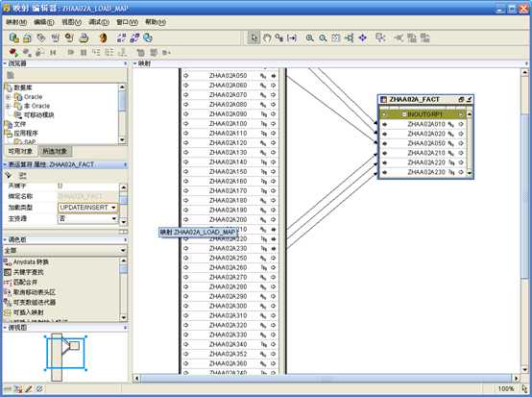Click the interactive zoom icon beside the hand
532x397 pixels.
pyautogui.click(x=279, y=38)
